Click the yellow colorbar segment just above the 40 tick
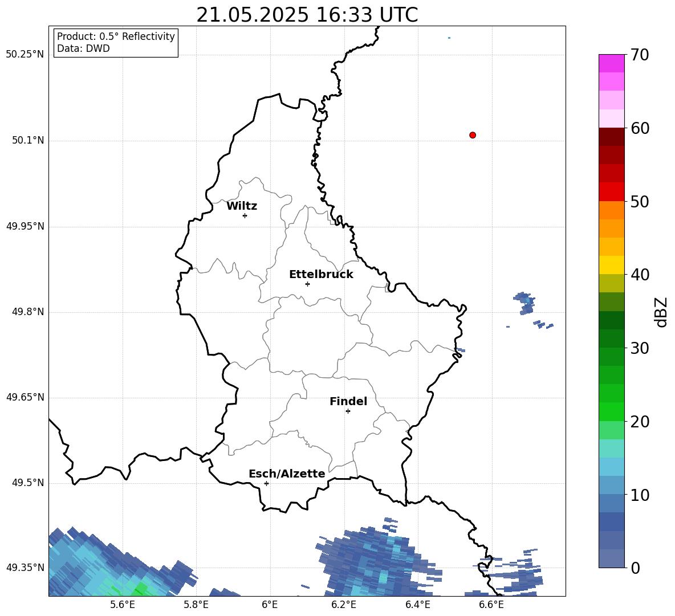Viewport: 675px width, 616px height. 611,265
